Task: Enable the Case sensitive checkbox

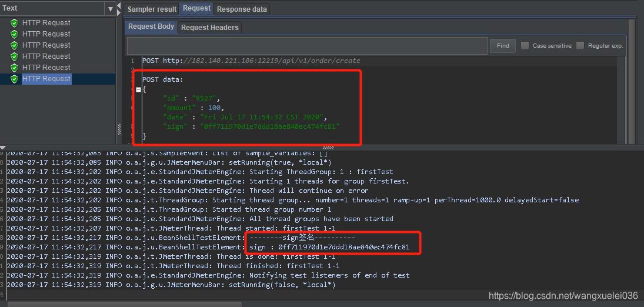Action: click(x=525, y=46)
